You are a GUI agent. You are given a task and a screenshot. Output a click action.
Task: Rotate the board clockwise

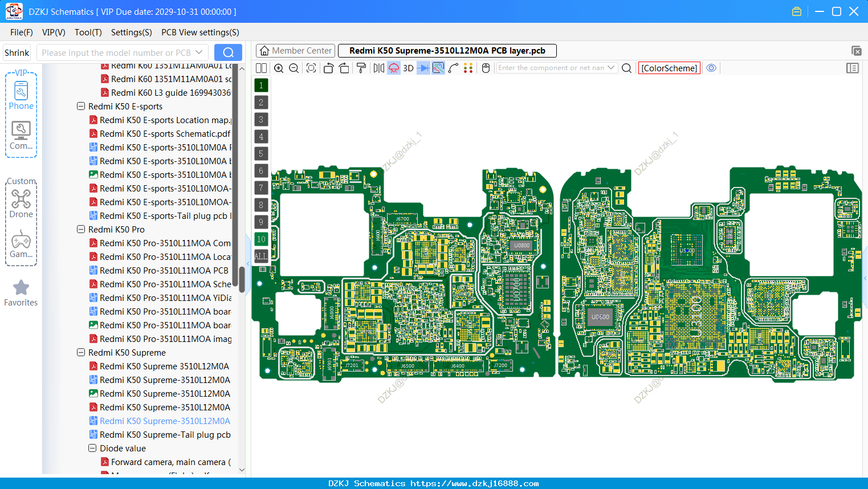(344, 68)
